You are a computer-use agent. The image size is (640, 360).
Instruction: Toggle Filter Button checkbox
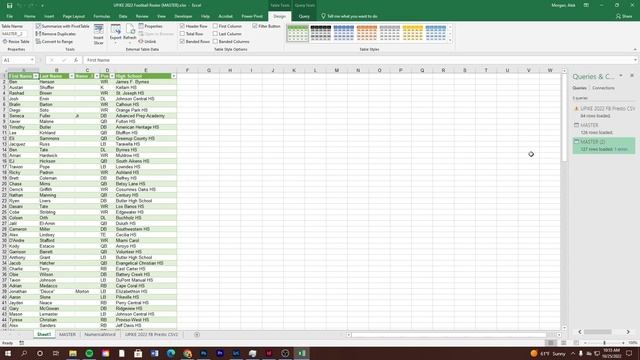255,26
